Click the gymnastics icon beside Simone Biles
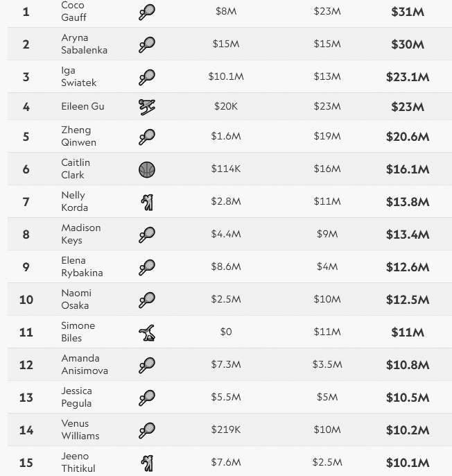This screenshot has height=476, width=452. [x=146, y=332]
